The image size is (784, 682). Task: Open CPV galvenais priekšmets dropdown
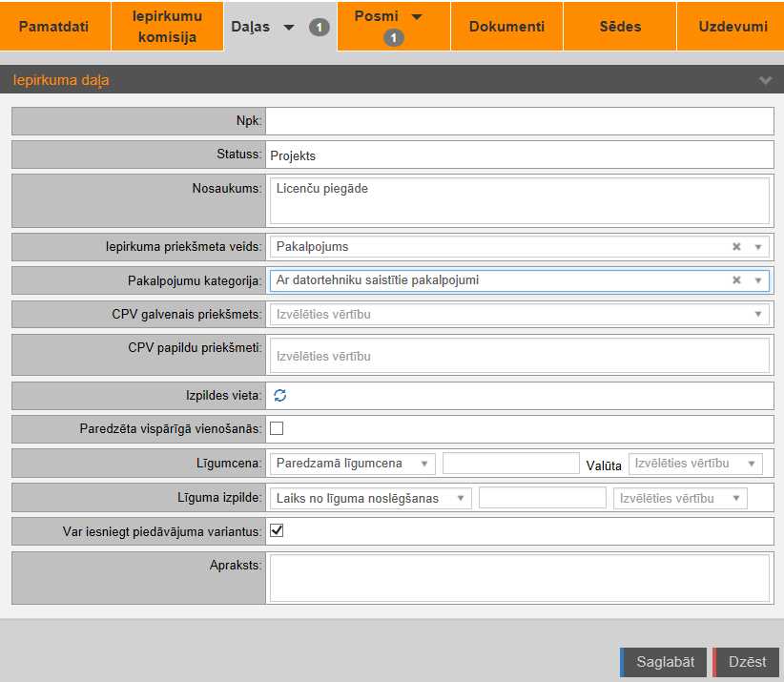coord(519,314)
